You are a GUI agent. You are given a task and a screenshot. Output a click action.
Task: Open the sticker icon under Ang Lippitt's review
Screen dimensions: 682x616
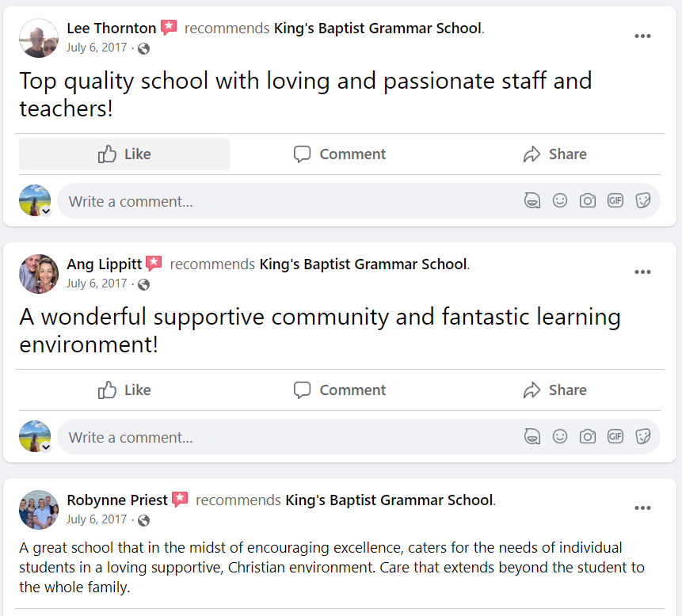click(643, 437)
